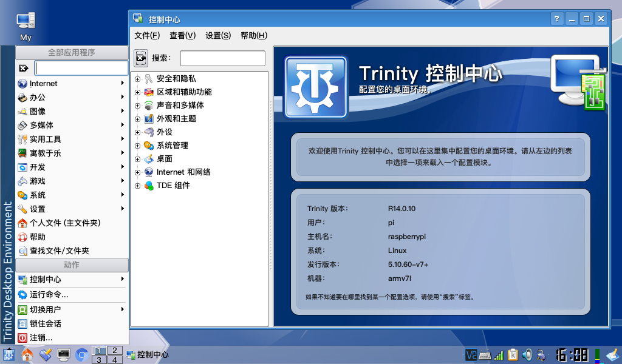Open the 设置(S) menu in the menu bar
The width and height of the screenshot is (622, 364).
click(218, 36)
